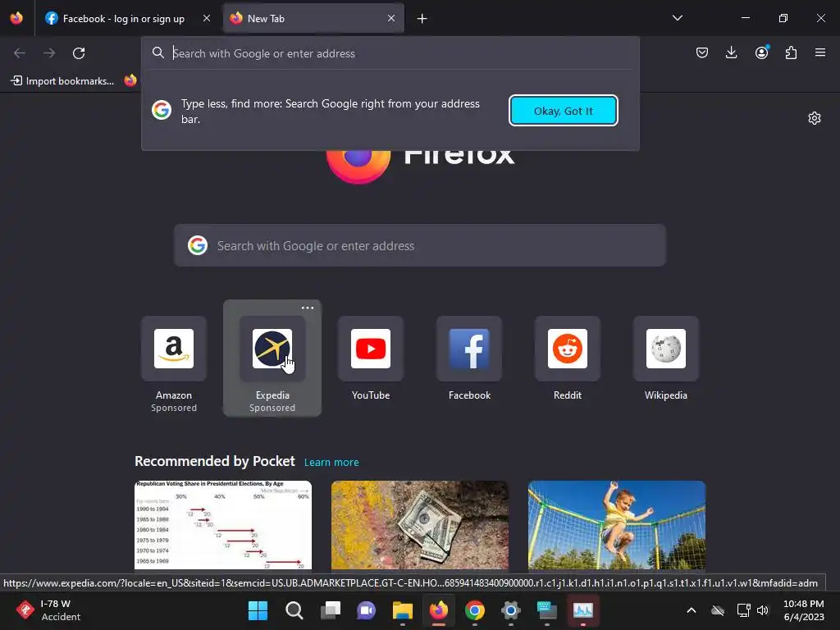Click the page search box

pyautogui.click(x=419, y=245)
